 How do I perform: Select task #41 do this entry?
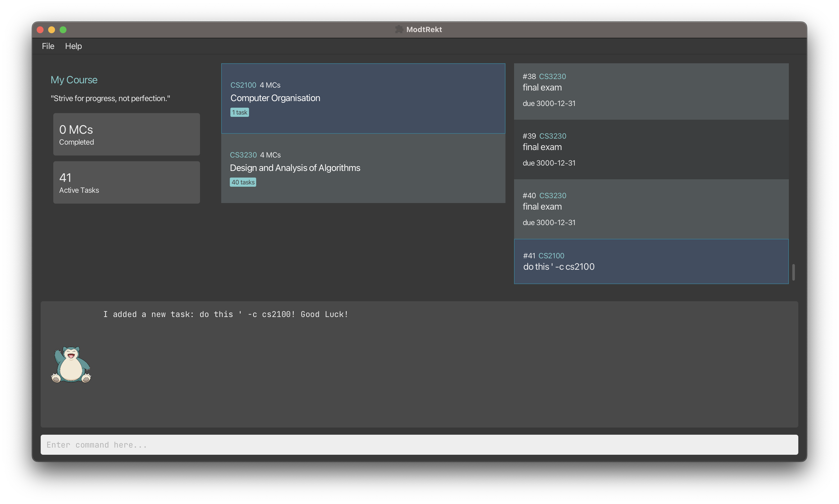pyautogui.click(x=651, y=261)
